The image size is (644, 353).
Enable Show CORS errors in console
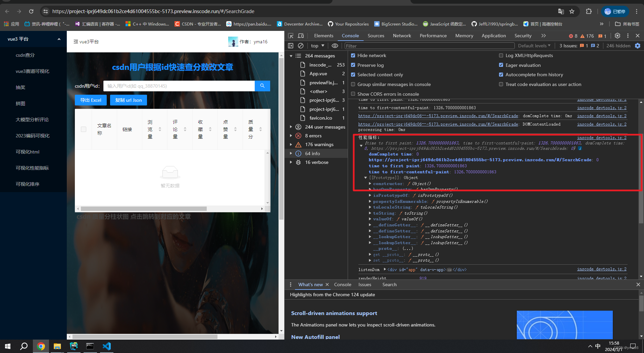[x=353, y=94]
